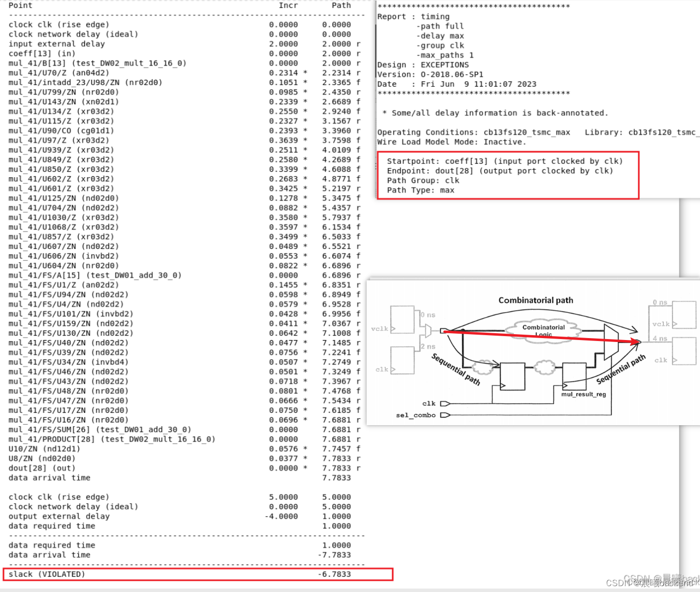The width and height of the screenshot is (700, 592).
Task: Select the multiplexer symbol feeding the output
Action: (610, 342)
